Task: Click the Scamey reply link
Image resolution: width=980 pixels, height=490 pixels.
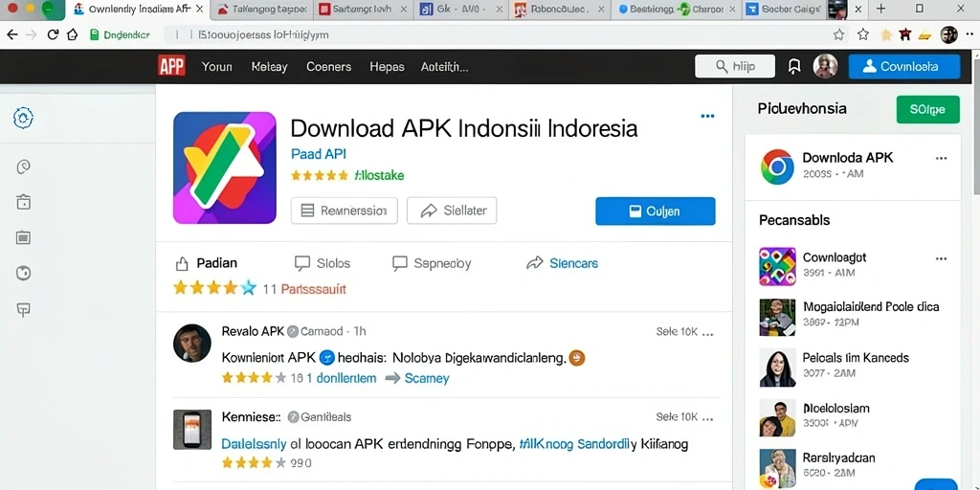Action: tap(427, 378)
